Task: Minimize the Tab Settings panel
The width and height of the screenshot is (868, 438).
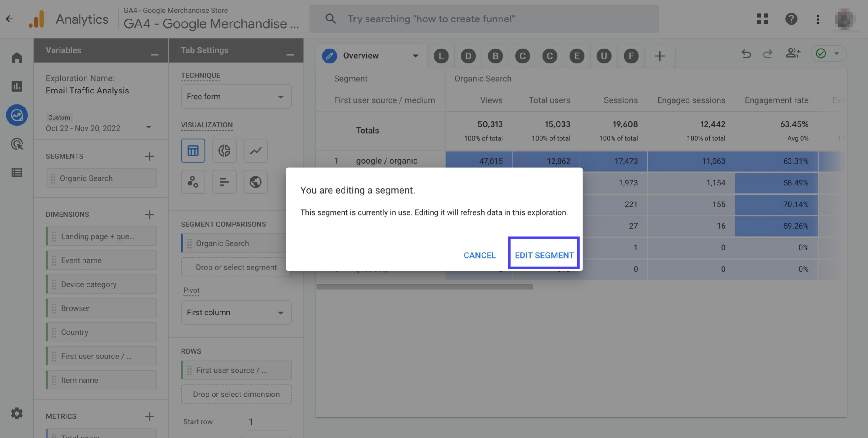Action: pos(290,55)
